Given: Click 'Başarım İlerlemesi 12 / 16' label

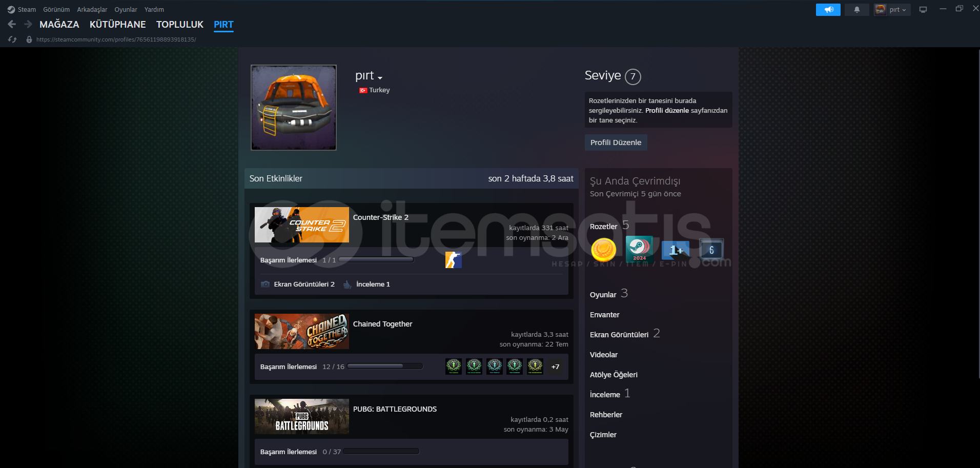Looking at the screenshot, I should click(x=302, y=367).
